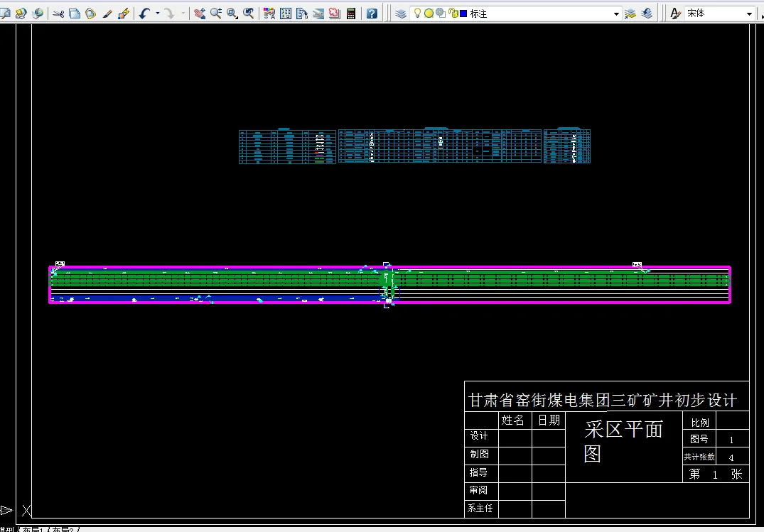Click the Redo arrow button
This screenshot has height=532, width=764.
pos(171,12)
